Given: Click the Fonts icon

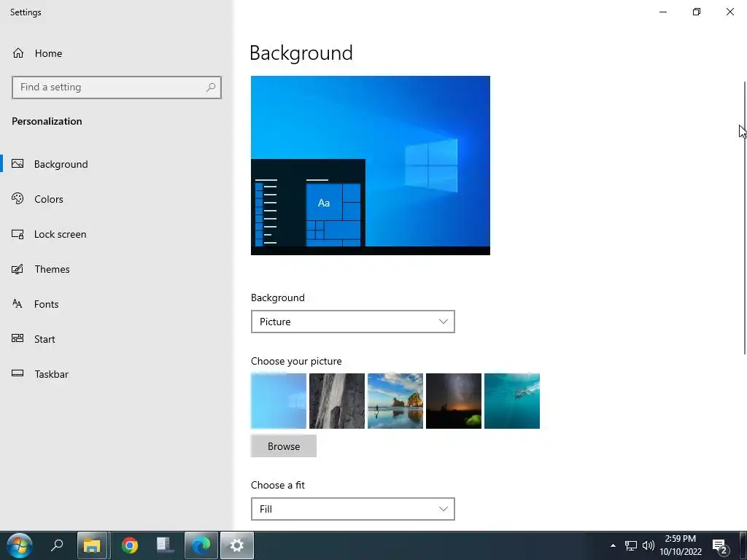Looking at the screenshot, I should [18, 304].
